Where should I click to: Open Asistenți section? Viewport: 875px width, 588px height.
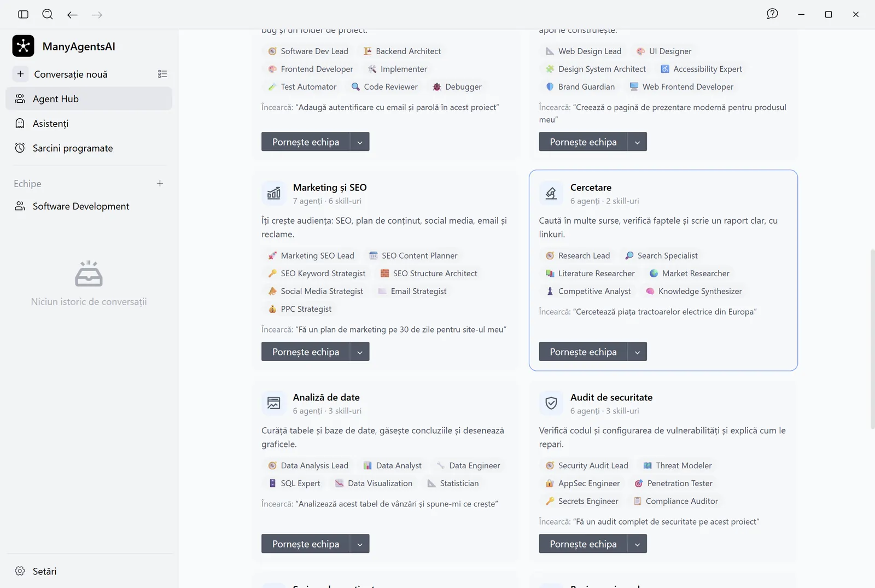pos(89,123)
